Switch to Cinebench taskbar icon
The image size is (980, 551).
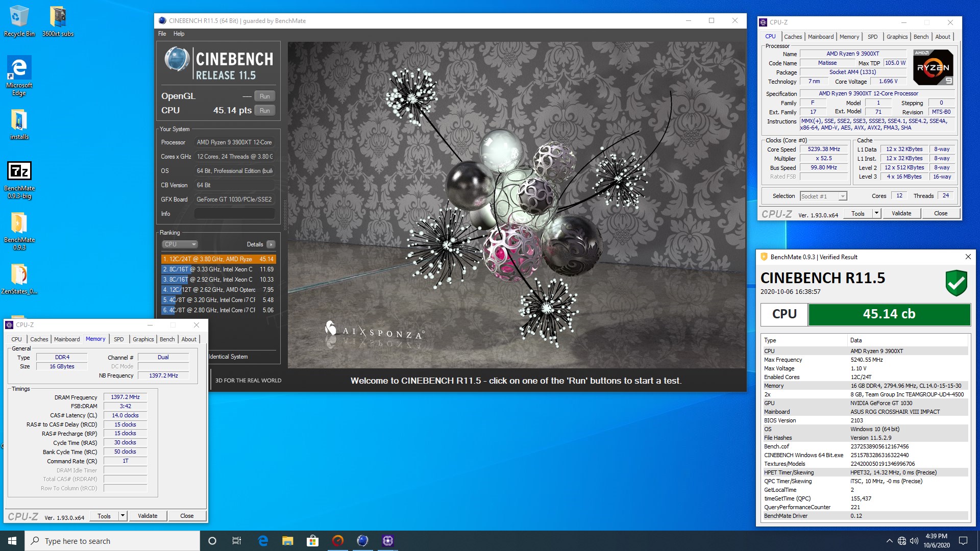(x=362, y=541)
